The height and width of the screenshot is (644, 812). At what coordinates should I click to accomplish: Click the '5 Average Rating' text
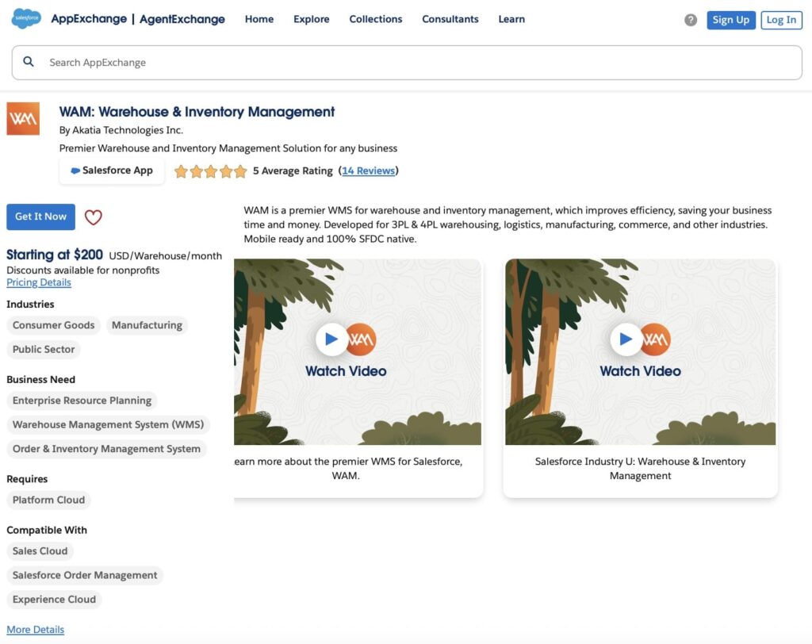point(293,171)
